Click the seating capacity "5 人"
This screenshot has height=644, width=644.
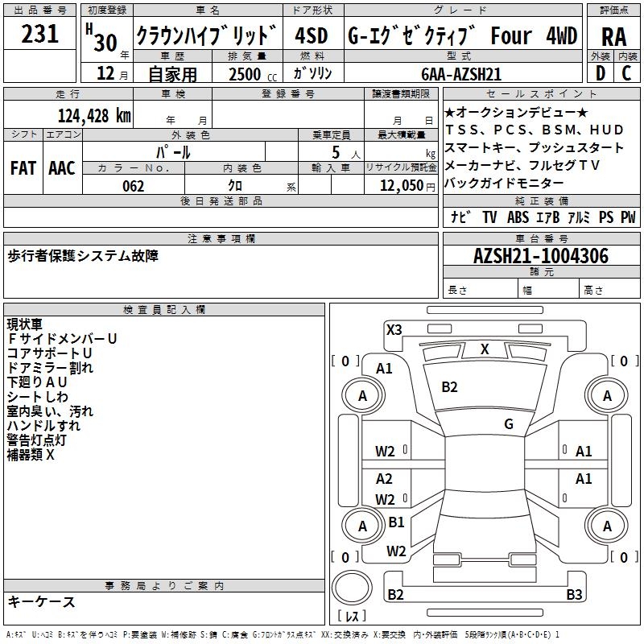(x=346, y=153)
